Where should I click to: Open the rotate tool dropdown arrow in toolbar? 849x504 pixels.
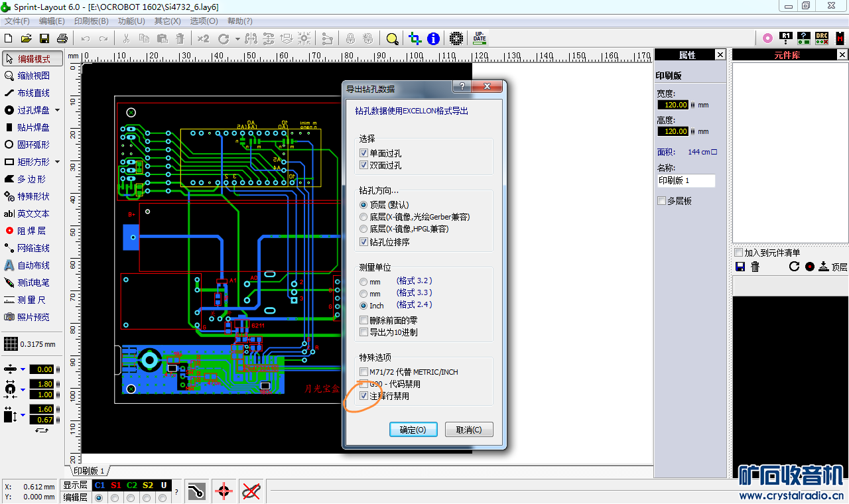click(x=237, y=38)
